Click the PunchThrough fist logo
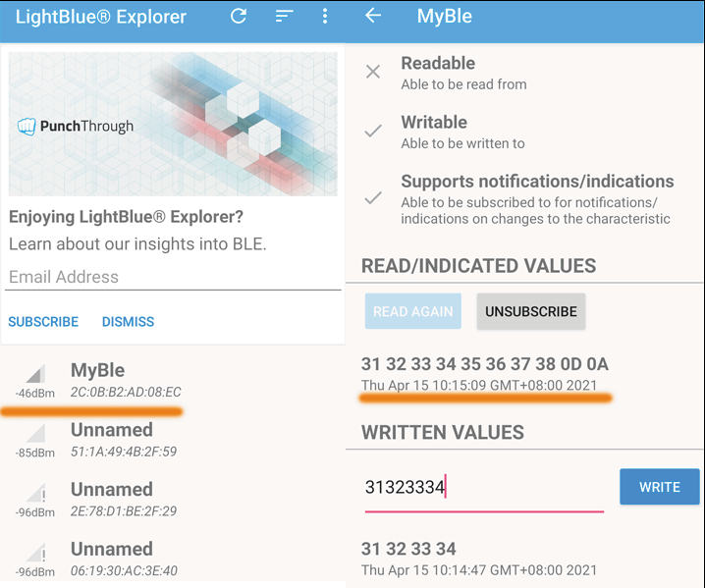 point(27,127)
